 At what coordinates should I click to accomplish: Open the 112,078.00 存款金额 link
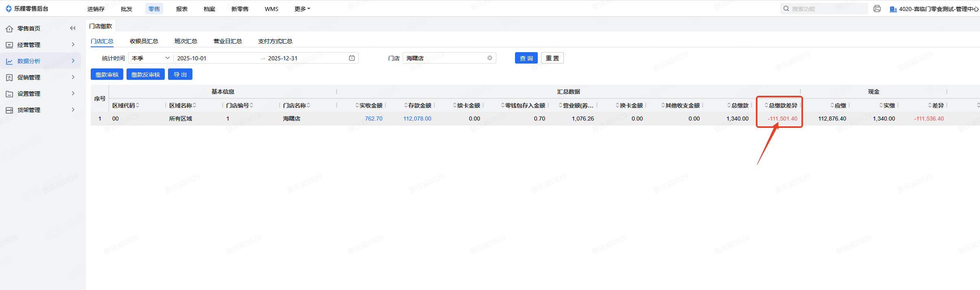[417, 119]
